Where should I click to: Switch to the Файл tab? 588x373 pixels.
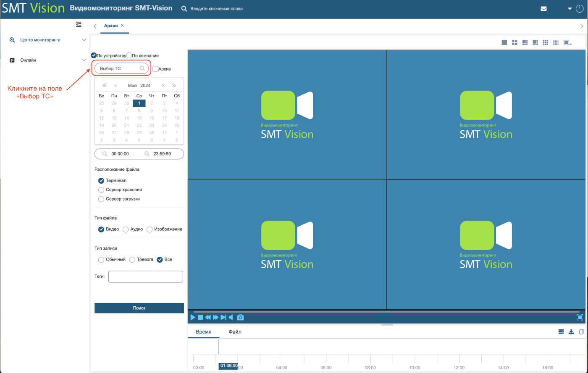[235, 332]
